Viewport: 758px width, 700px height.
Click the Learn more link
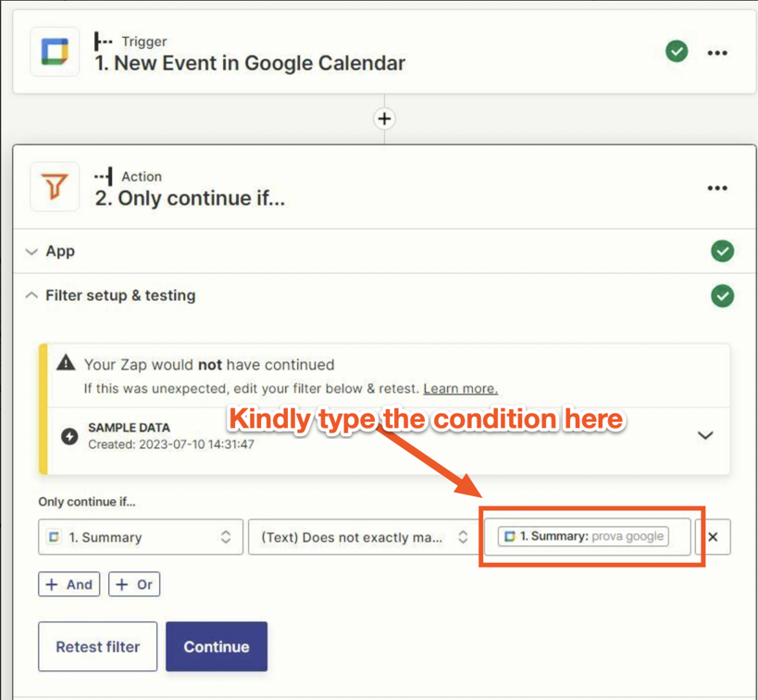pyautogui.click(x=460, y=389)
